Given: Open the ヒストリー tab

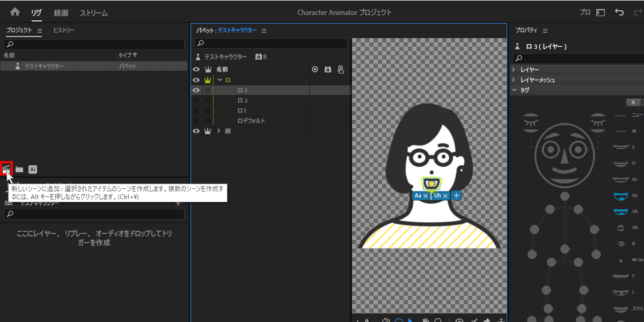Looking at the screenshot, I should 64,31.
